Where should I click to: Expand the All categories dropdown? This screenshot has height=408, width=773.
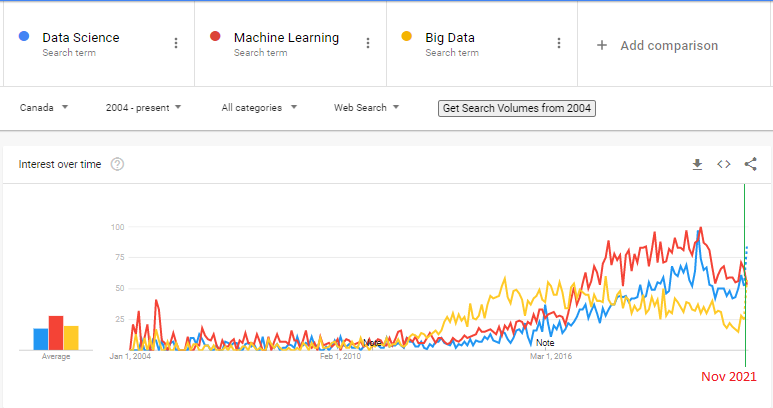point(259,107)
